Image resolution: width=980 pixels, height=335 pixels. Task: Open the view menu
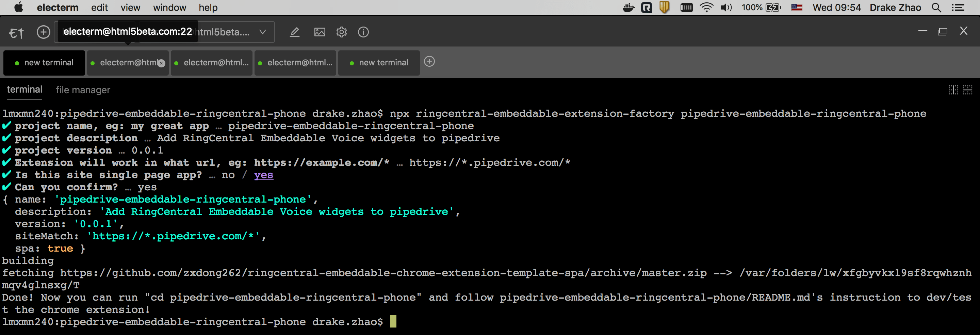(x=130, y=7)
